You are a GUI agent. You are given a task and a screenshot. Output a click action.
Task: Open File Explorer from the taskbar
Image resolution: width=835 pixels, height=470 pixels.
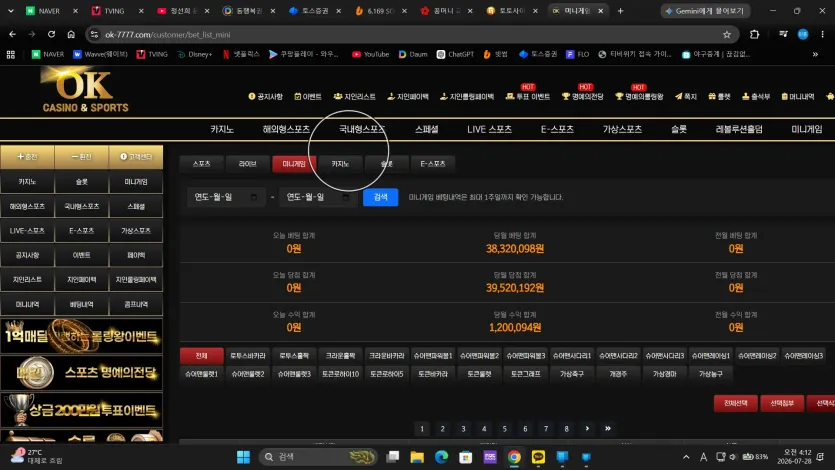click(417, 457)
